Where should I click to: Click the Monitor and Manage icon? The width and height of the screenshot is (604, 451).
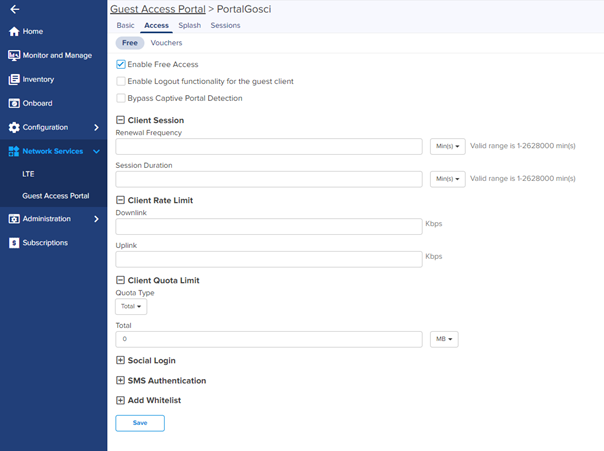[x=14, y=55]
